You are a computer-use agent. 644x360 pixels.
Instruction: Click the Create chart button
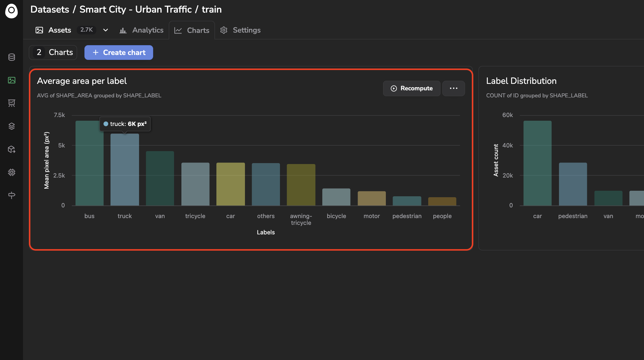click(x=119, y=53)
